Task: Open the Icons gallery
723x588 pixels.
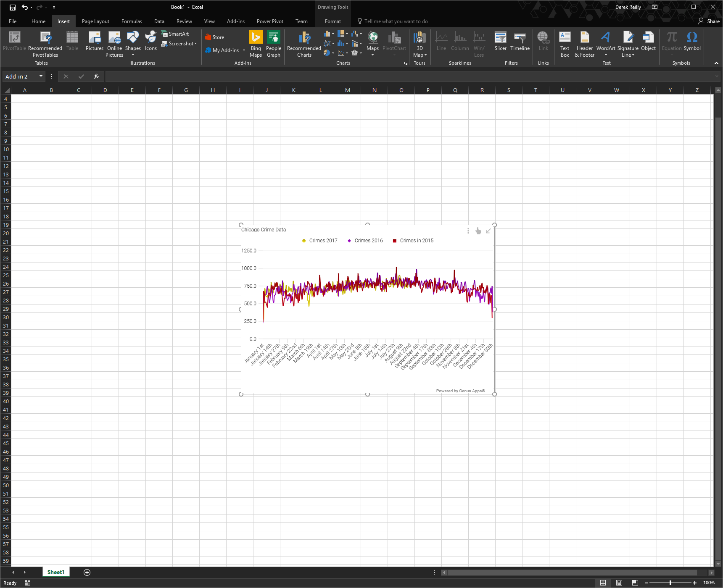Action: 151,41
